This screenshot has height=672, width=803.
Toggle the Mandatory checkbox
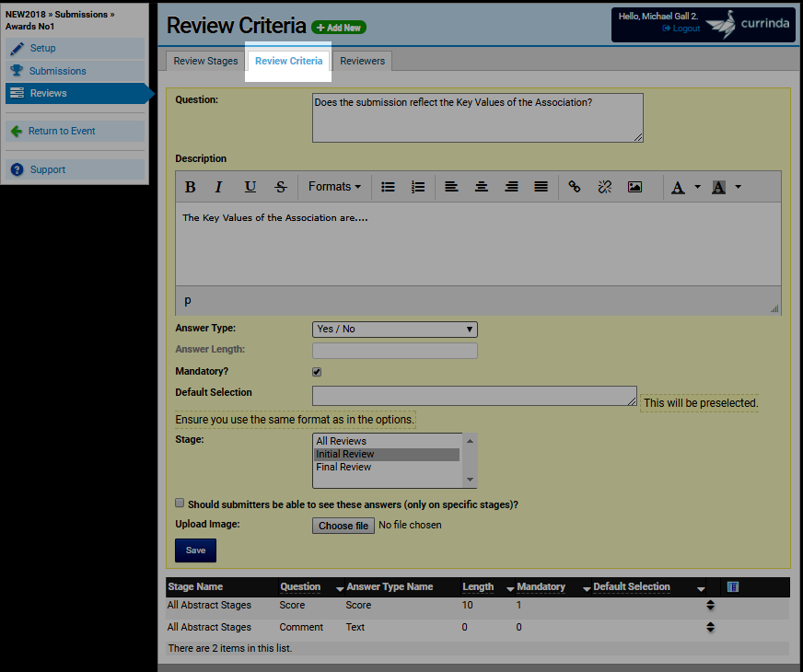(x=317, y=372)
